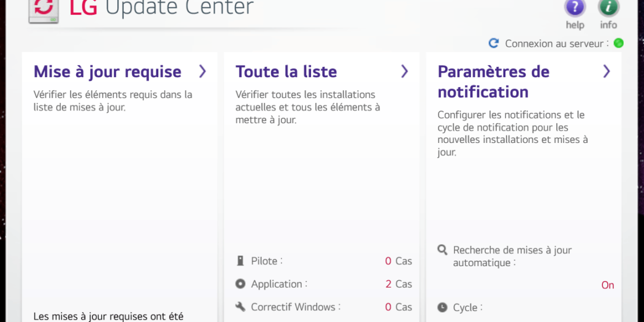
Task: Open the green info icon
Action: click(608, 7)
